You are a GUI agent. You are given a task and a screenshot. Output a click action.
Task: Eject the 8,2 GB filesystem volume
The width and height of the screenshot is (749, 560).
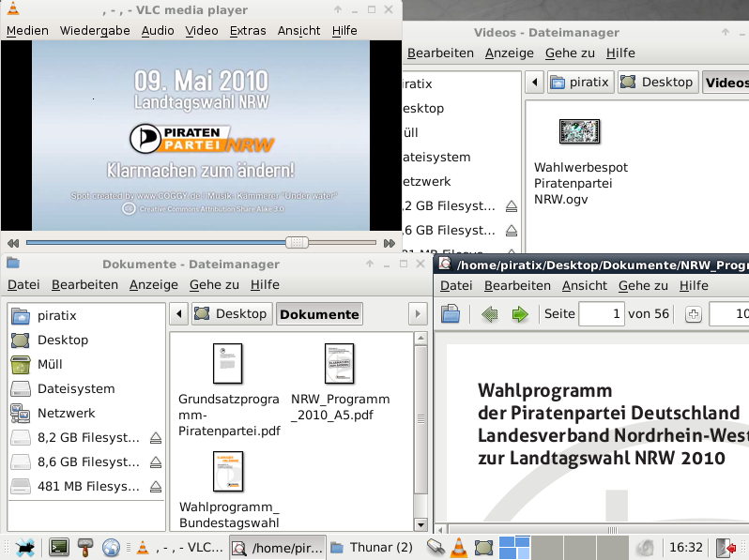tap(157, 438)
